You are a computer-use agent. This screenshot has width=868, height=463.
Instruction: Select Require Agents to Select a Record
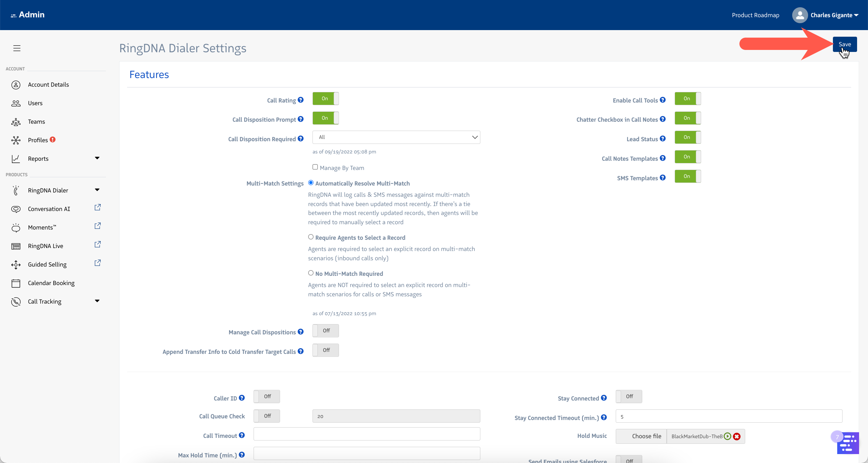(x=311, y=237)
